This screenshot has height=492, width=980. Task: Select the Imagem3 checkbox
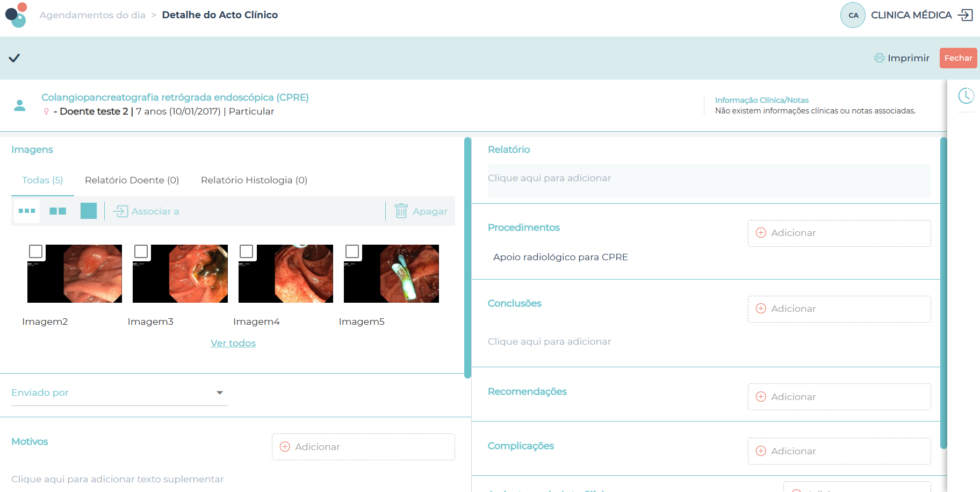tap(141, 251)
